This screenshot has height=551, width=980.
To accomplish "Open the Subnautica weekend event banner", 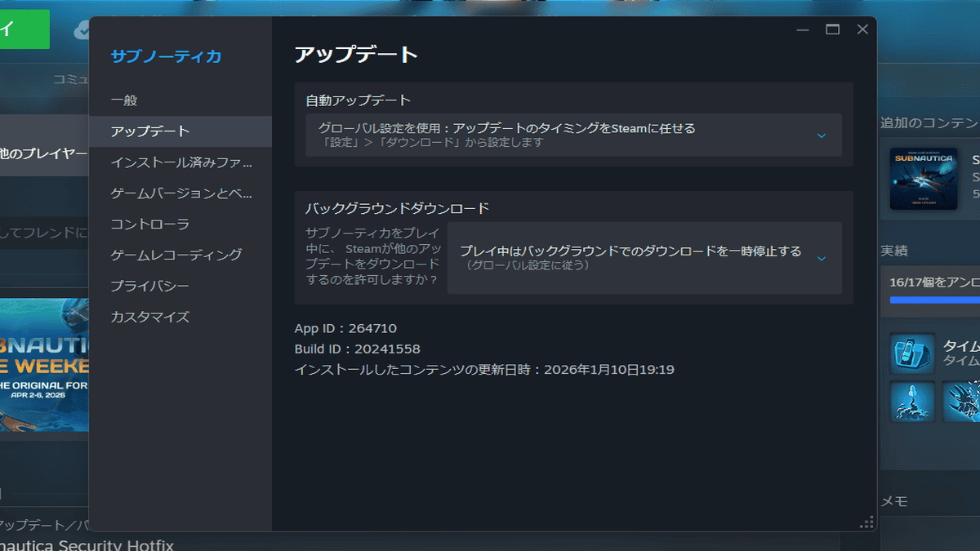I will (45, 365).
